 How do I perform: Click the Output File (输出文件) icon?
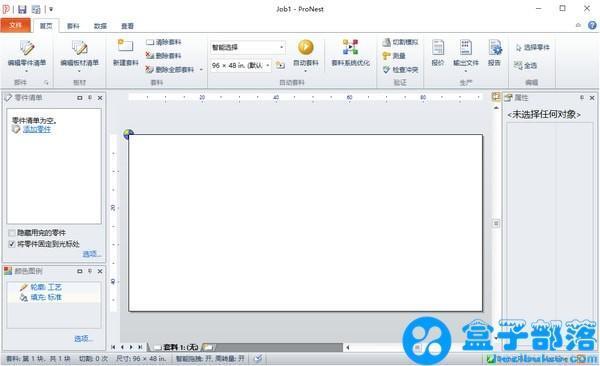tap(465, 48)
